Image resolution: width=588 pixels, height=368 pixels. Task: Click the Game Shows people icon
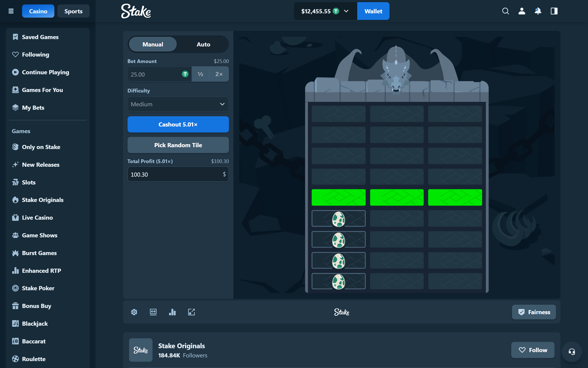15,235
